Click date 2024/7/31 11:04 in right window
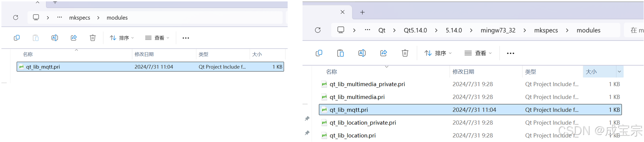The height and width of the screenshot is (142, 644). pos(474,110)
